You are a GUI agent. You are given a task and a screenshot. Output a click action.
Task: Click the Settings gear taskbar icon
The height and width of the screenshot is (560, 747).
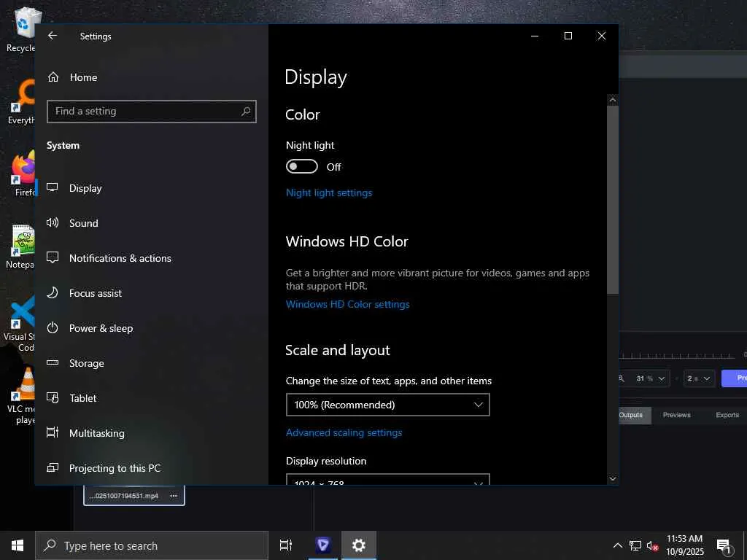click(358, 545)
